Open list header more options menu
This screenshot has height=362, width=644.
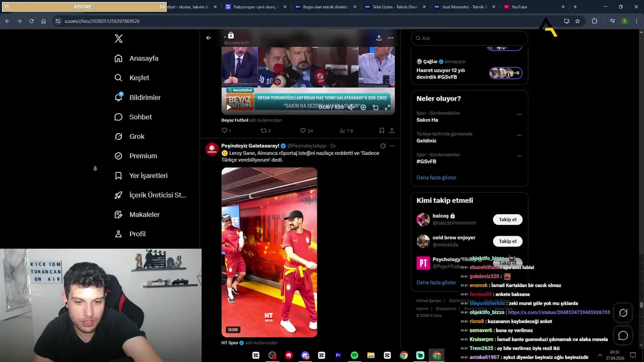[391, 38]
